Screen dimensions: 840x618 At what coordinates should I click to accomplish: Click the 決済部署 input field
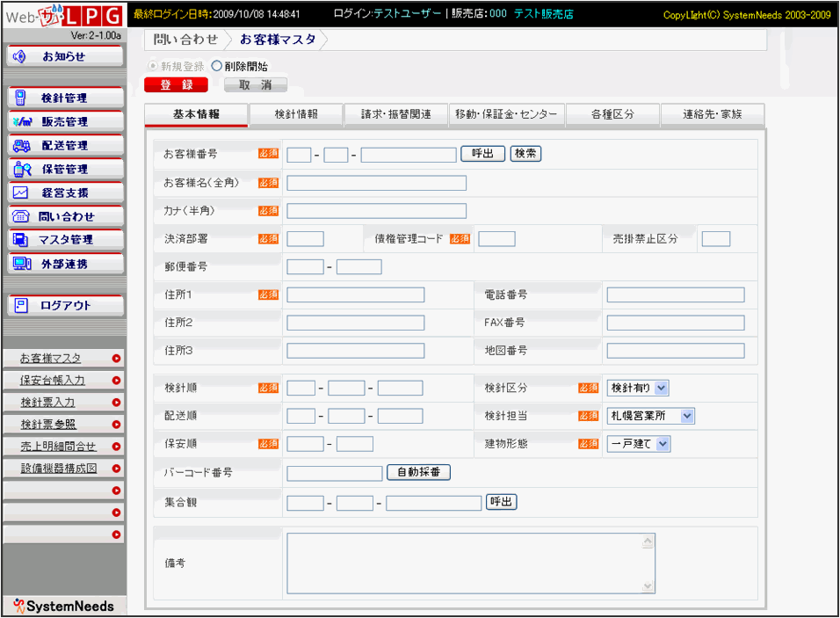(306, 238)
